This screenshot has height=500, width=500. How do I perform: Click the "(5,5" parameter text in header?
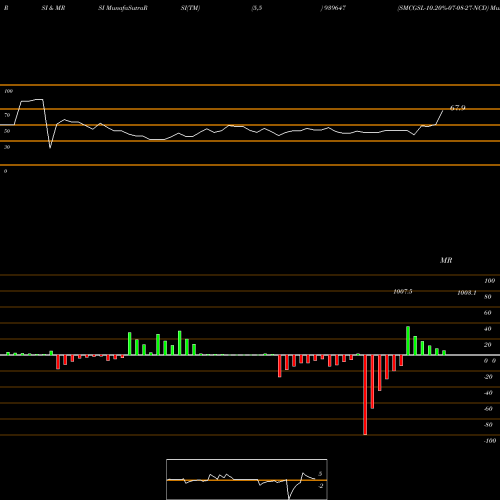click(257, 8)
